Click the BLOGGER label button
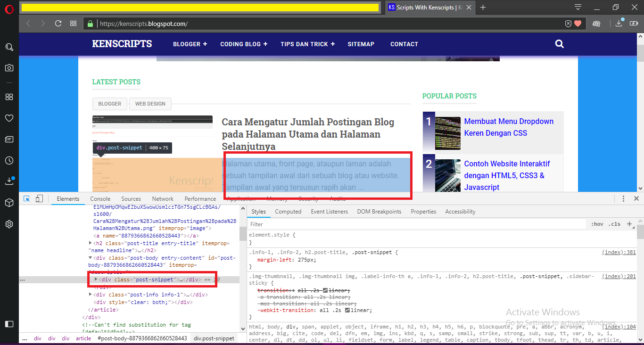Screen dimensions: 644x345 pyautogui.click(x=110, y=104)
